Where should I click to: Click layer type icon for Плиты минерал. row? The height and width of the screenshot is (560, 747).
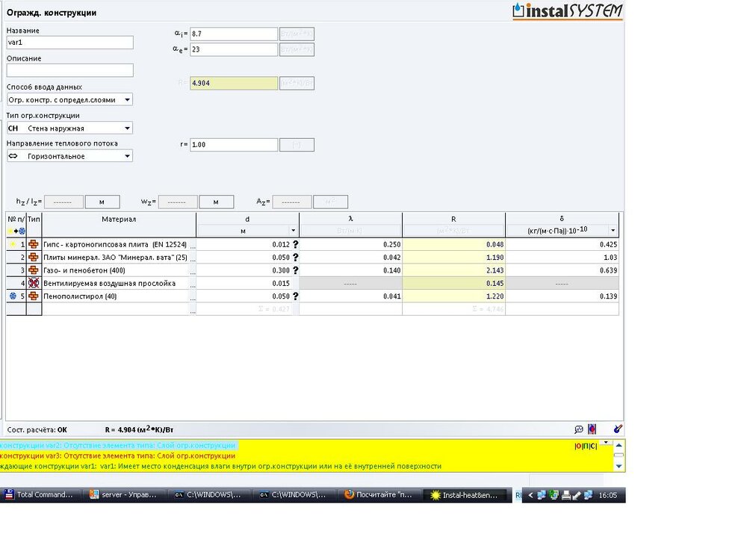[34, 257]
